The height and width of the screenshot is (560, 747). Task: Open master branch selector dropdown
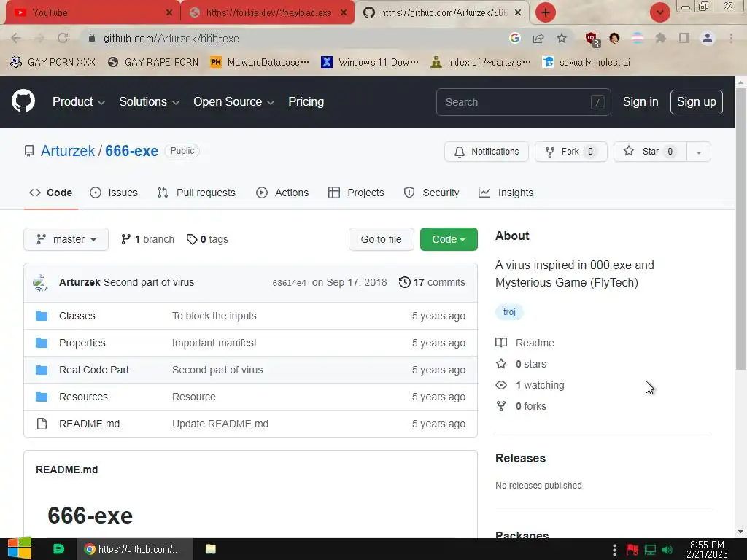(x=66, y=239)
